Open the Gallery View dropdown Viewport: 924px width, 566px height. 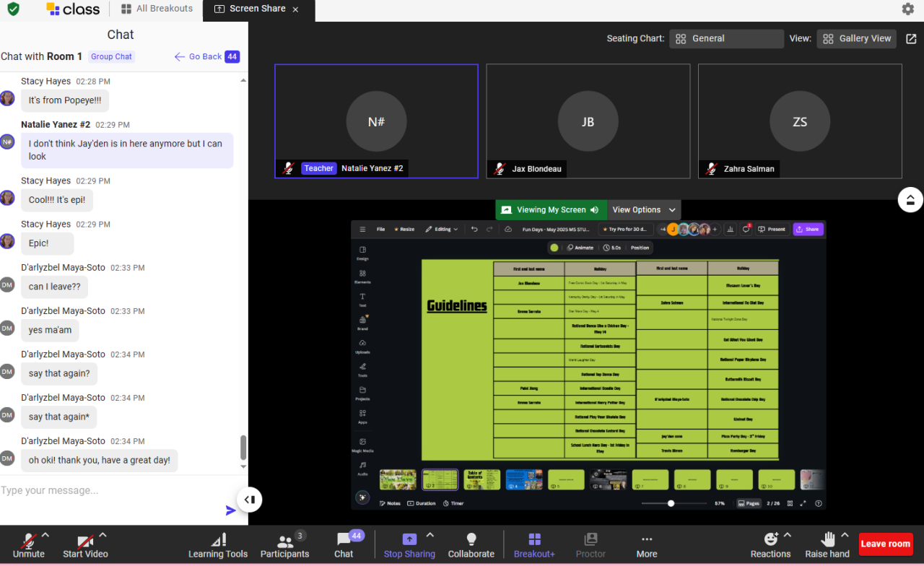[x=856, y=39]
